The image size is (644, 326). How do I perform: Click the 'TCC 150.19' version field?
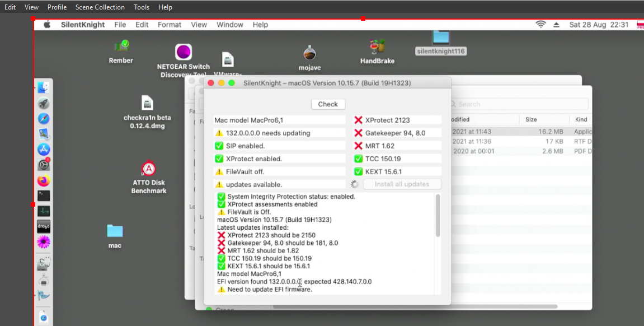[397, 159]
